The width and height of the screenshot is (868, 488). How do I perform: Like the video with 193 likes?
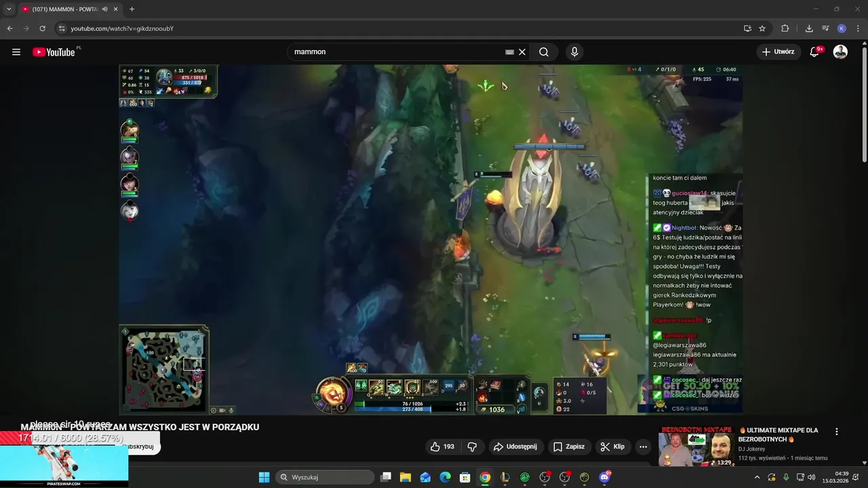tap(441, 447)
